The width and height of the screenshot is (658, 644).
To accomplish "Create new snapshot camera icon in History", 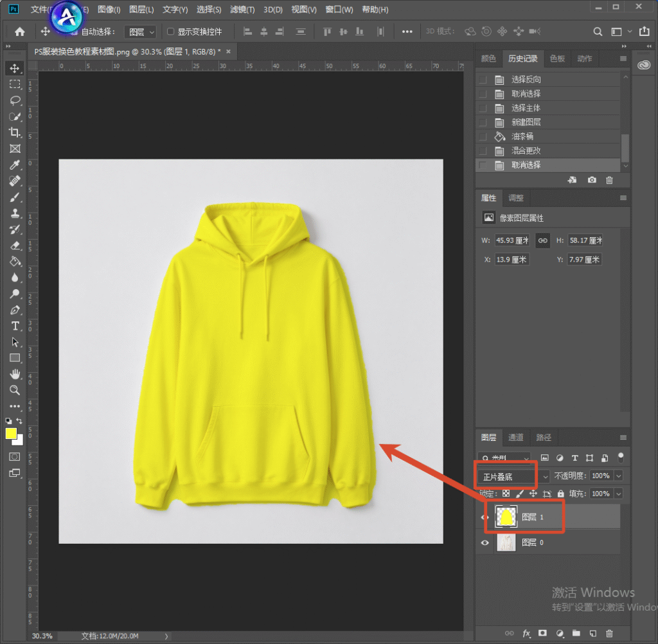I will click(x=592, y=180).
